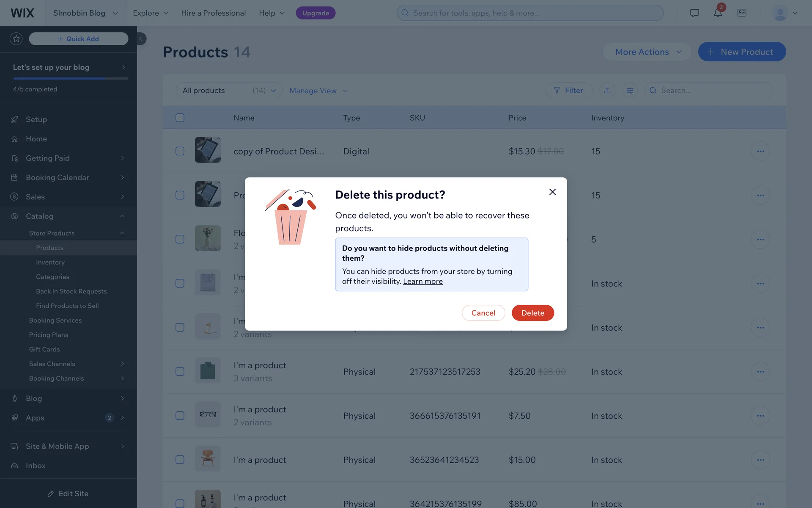Click the notifications bell icon

pyautogui.click(x=718, y=13)
